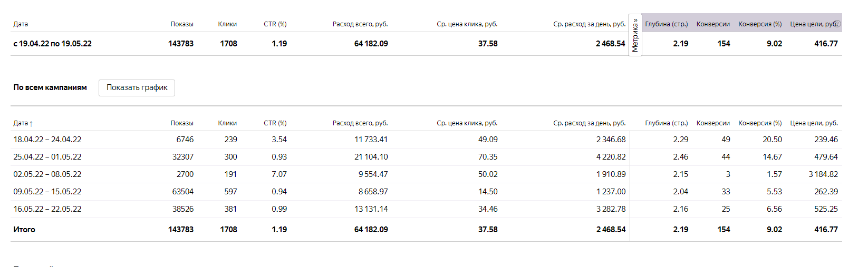Click lower table's Ср. цена клика header
The width and height of the screenshot is (868, 267).
click(x=467, y=123)
